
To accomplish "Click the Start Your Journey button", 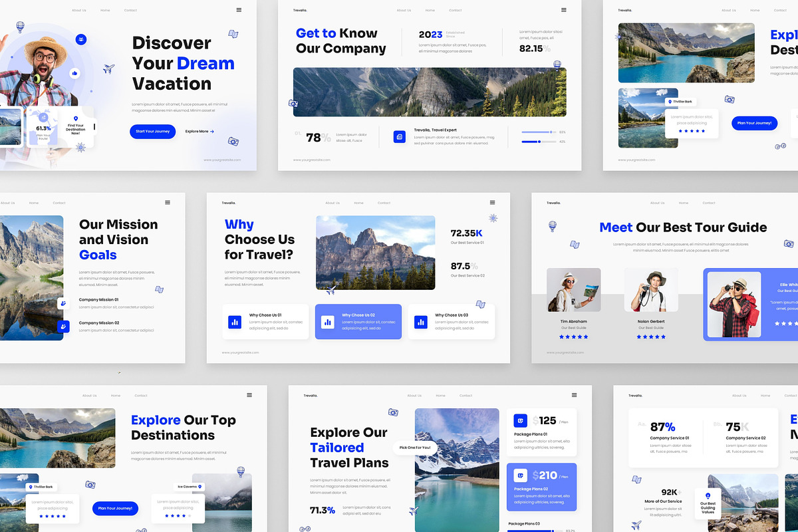I will [x=153, y=132].
